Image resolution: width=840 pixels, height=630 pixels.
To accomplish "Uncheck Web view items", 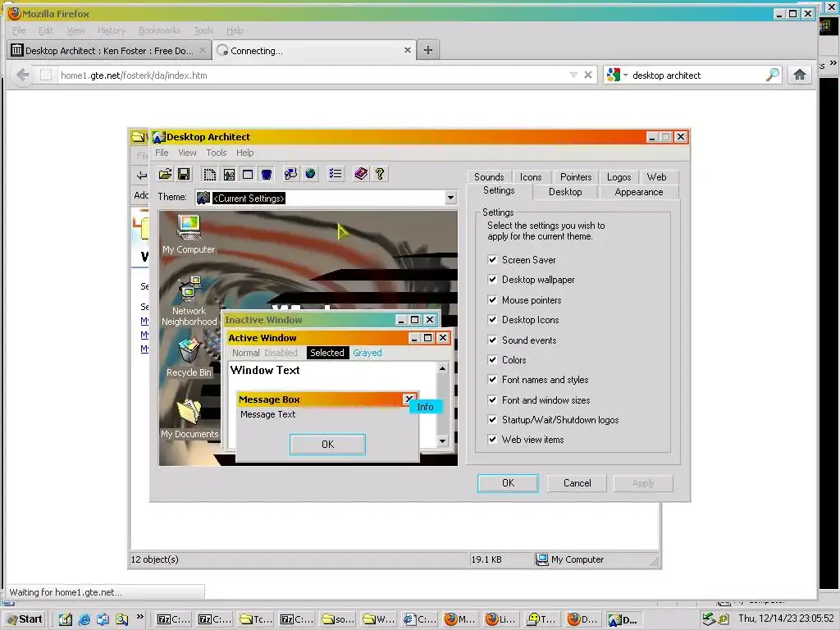I will coord(492,440).
